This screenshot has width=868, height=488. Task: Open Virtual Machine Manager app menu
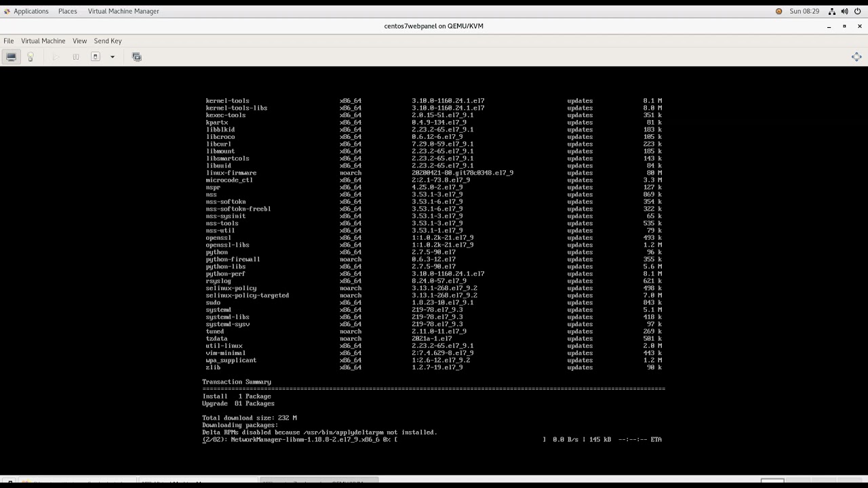pyautogui.click(x=123, y=11)
